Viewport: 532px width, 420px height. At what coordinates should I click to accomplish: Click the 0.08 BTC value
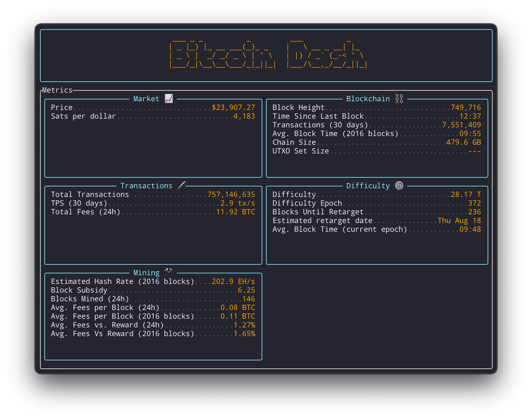coord(238,308)
